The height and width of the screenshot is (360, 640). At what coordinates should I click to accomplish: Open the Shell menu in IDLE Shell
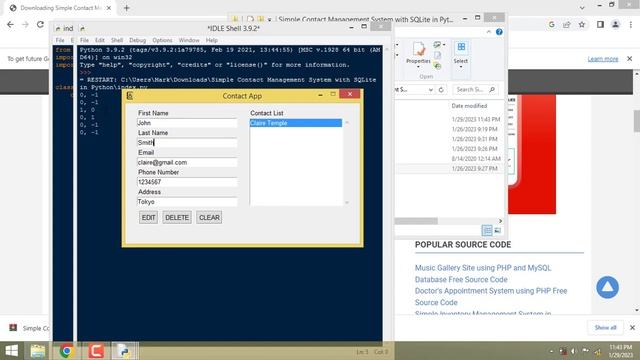coord(117,40)
